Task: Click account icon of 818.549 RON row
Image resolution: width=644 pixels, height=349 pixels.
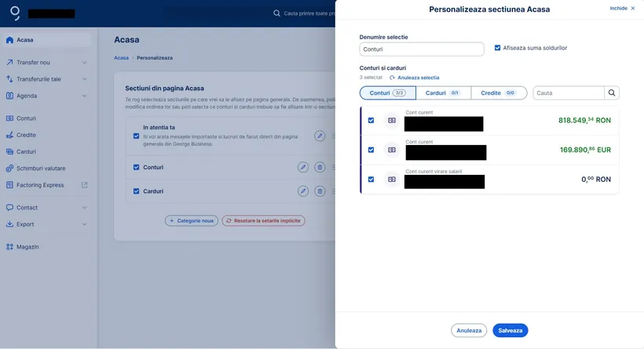Action: [x=392, y=120]
